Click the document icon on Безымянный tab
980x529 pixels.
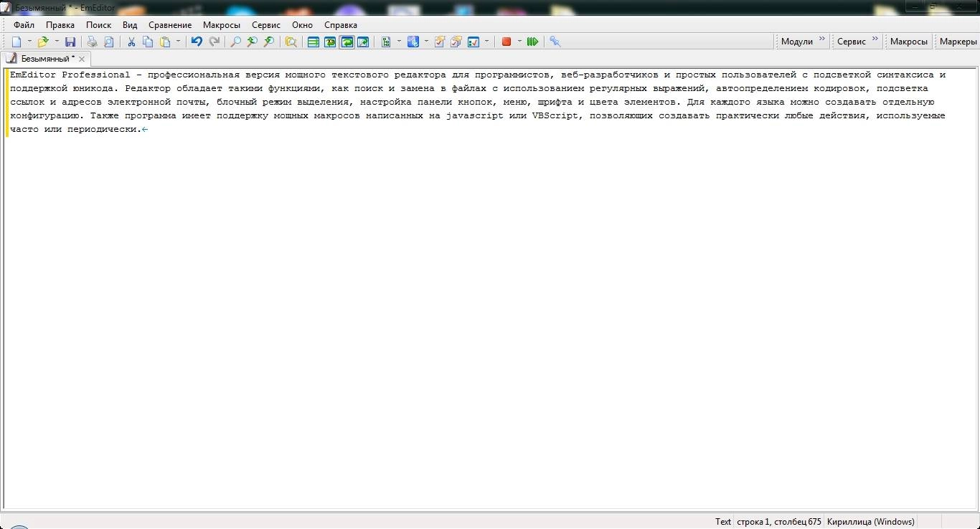(x=11, y=59)
